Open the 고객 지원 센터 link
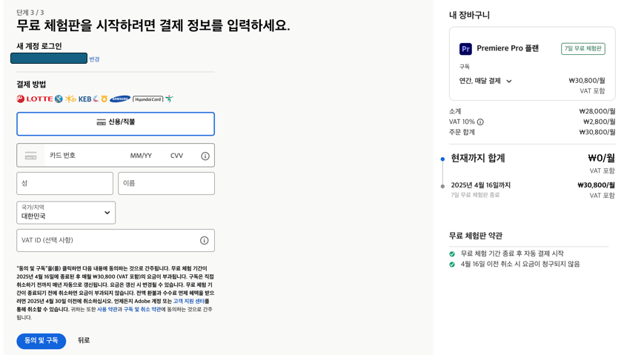Viewport: 644px width, 355px height. click(x=189, y=301)
